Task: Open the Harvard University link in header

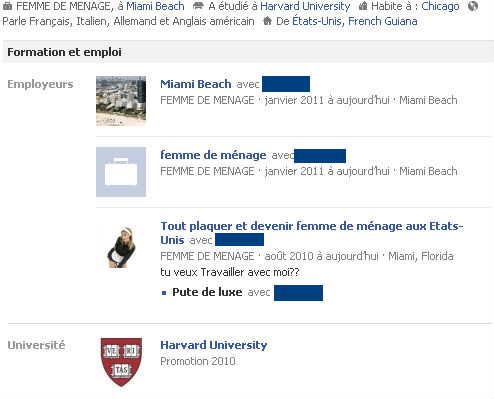Action: click(x=305, y=6)
